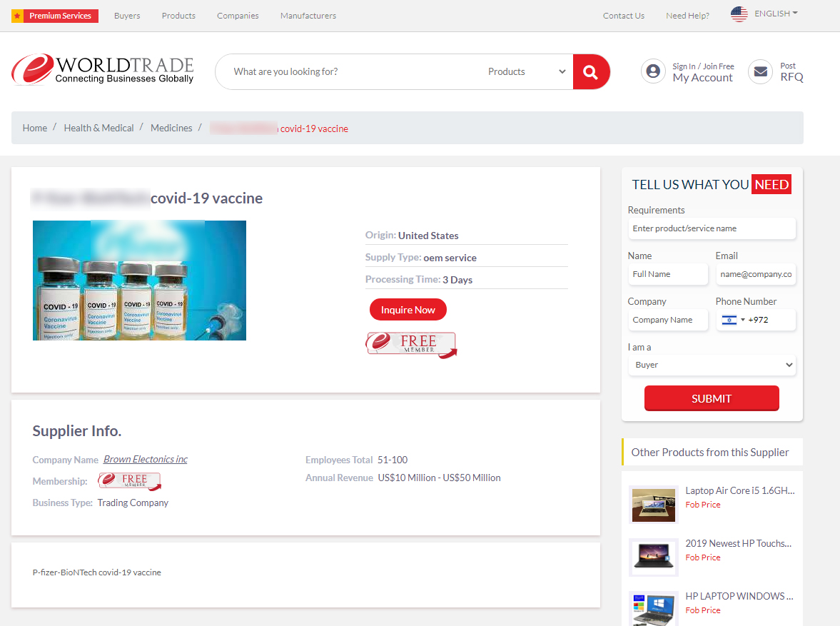Click the Company Name input field
This screenshot has width=840, height=626.
tap(667, 320)
